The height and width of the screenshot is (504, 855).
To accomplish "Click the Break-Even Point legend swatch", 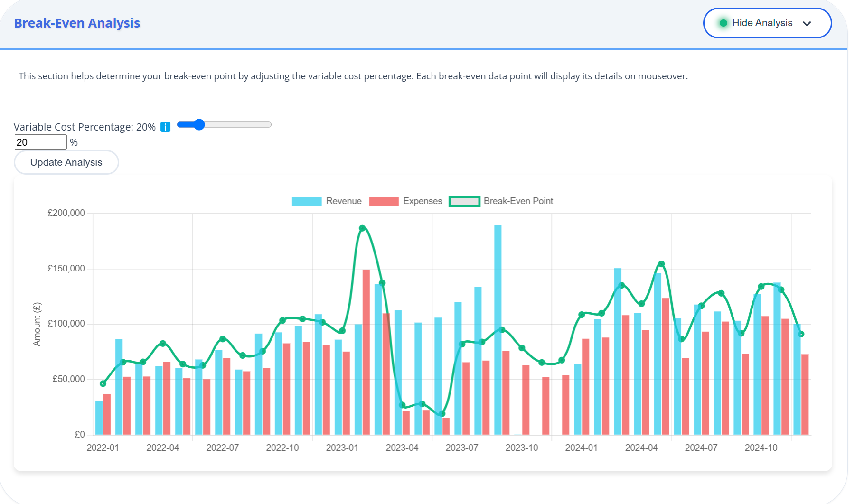I will [x=464, y=201].
